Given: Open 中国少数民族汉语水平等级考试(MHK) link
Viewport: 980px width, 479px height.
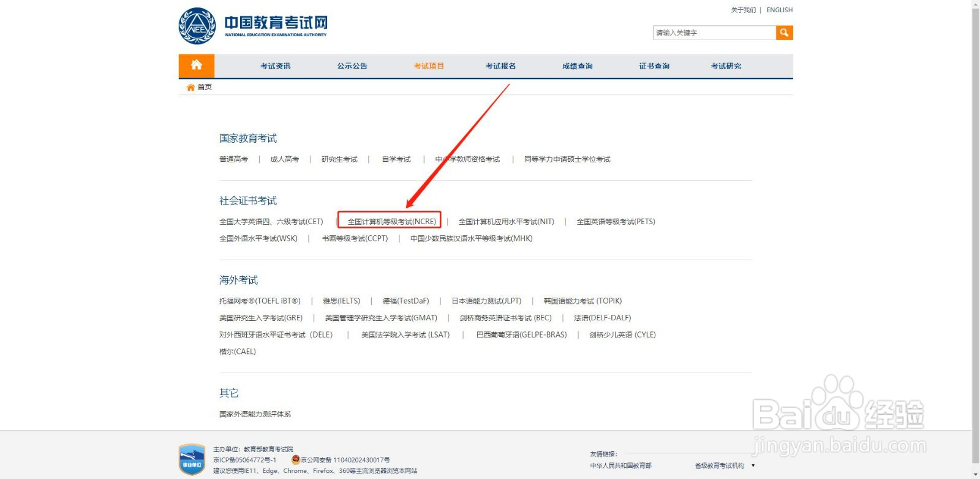Looking at the screenshot, I should (472, 238).
